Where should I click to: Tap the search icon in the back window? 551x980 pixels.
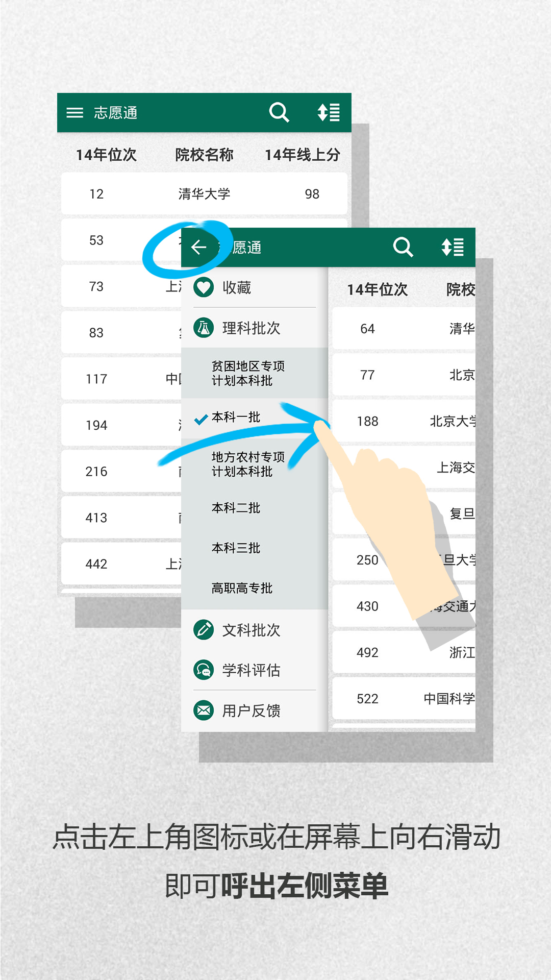[279, 113]
